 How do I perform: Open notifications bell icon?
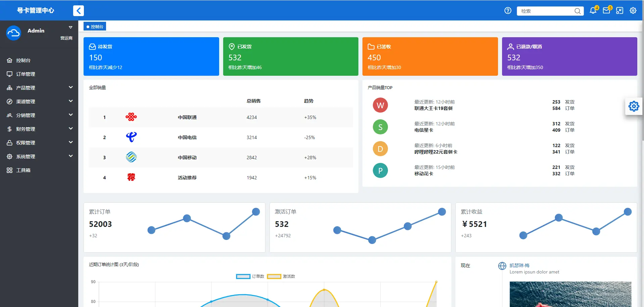tap(593, 11)
